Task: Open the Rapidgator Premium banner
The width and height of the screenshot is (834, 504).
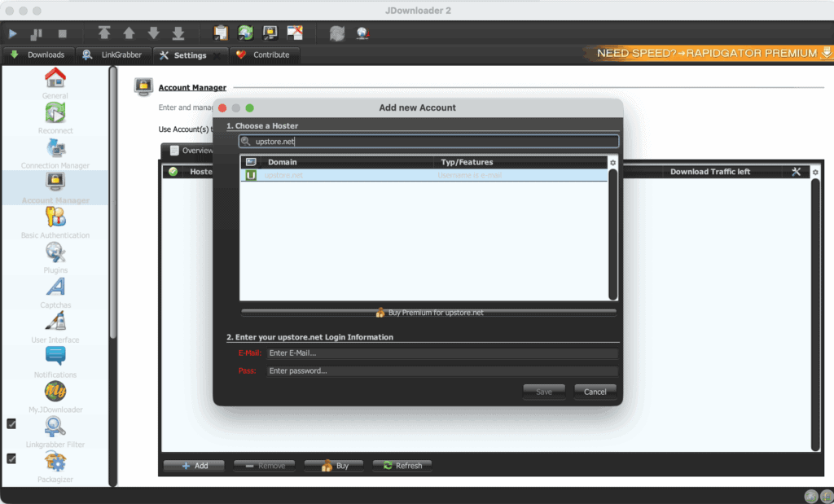Action: point(709,53)
